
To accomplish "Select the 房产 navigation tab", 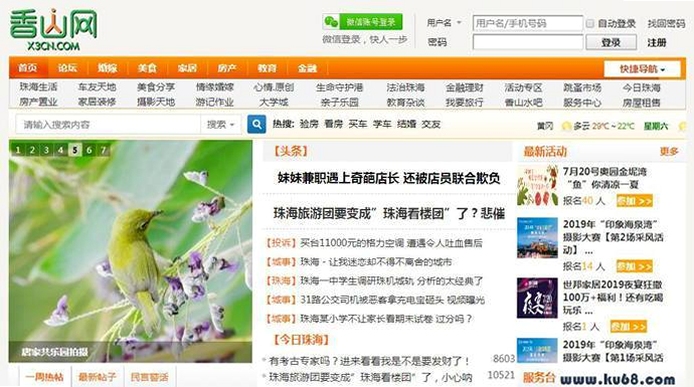I will click(227, 68).
